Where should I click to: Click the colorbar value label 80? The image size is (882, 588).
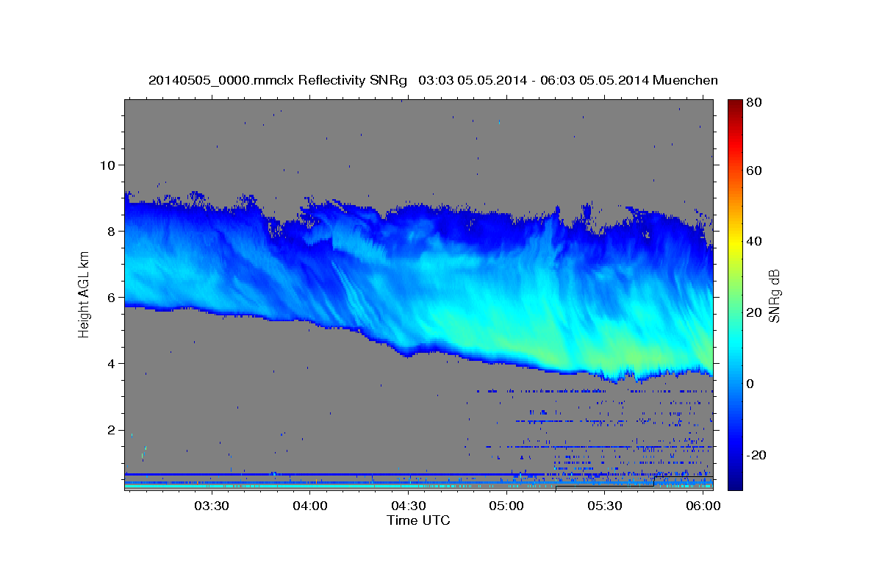pos(755,103)
